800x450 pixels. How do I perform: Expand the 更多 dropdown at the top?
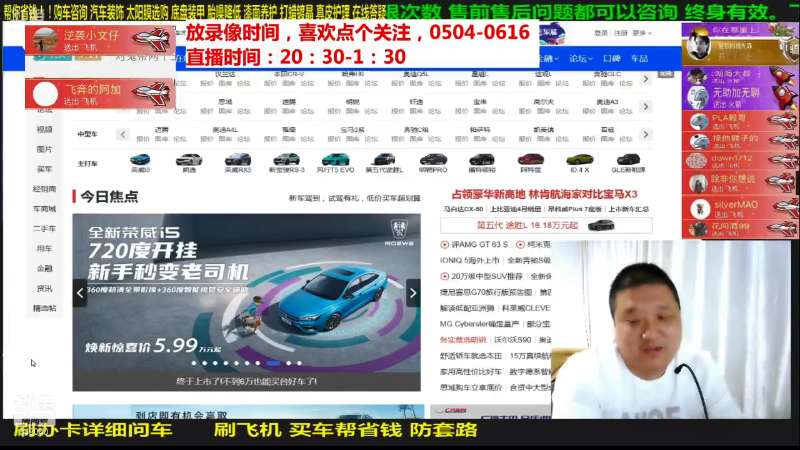642,33
